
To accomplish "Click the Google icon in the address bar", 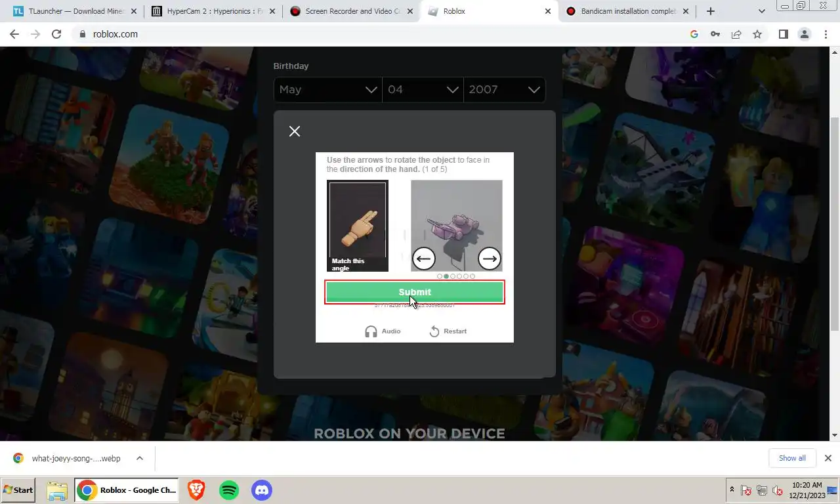I will pyautogui.click(x=694, y=34).
